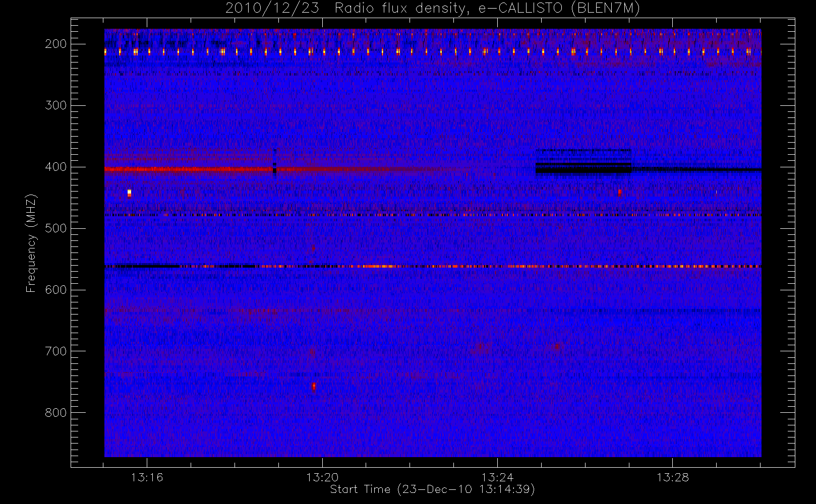Click the "800" frequency tick label
This screenshot has height=504, width=816.
(x=56, y=413)
